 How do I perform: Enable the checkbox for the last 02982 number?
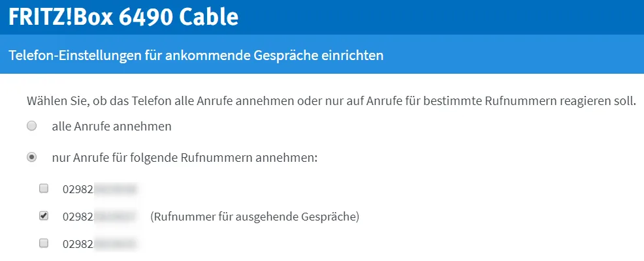point(44,243)
